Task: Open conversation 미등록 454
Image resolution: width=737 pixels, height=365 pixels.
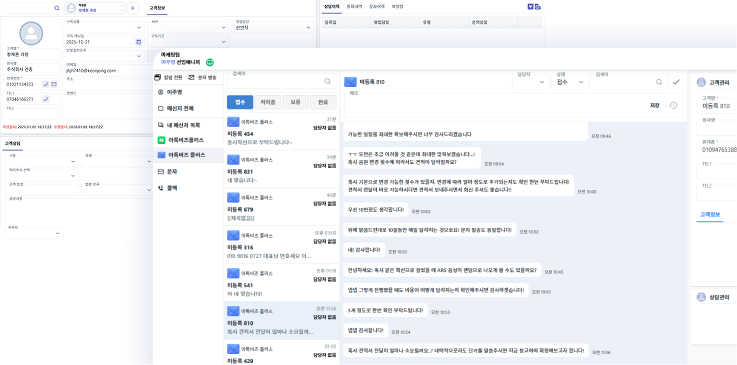Action: pos(281,131)
